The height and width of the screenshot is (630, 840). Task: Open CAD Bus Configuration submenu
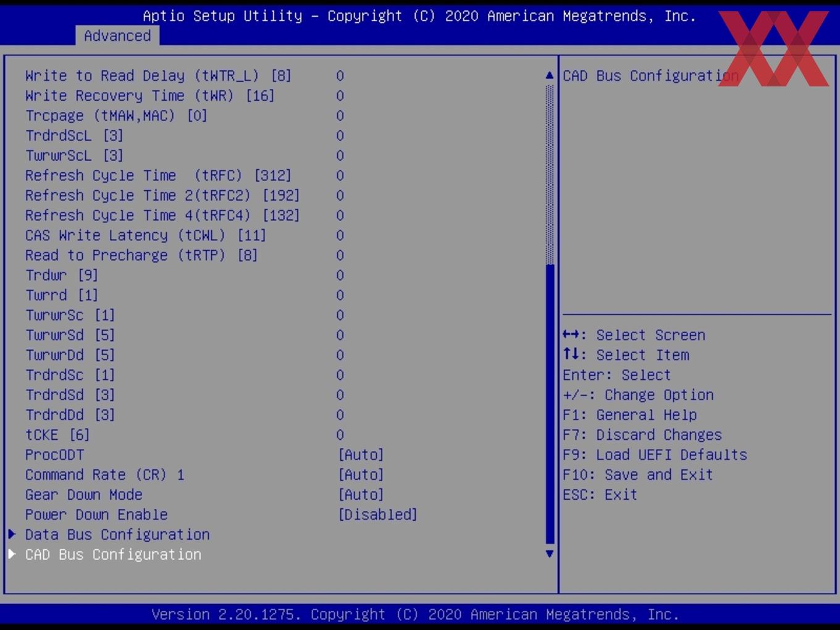[113, 555]
